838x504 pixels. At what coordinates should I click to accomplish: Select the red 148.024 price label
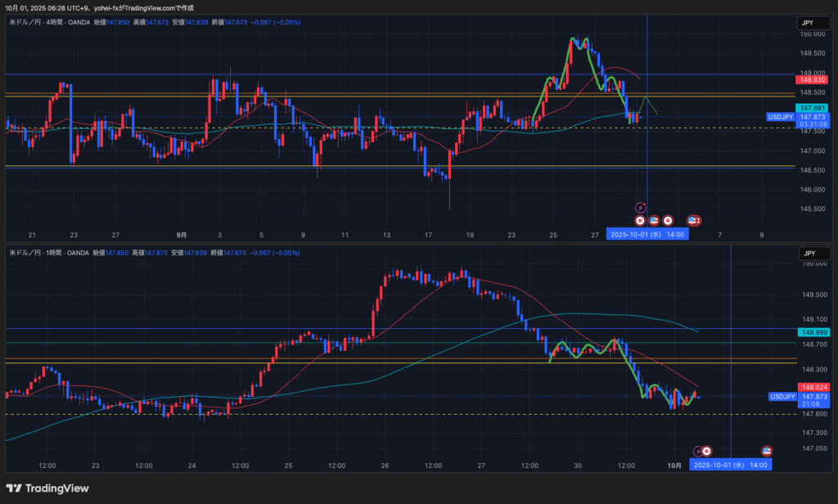click(812, 387)
